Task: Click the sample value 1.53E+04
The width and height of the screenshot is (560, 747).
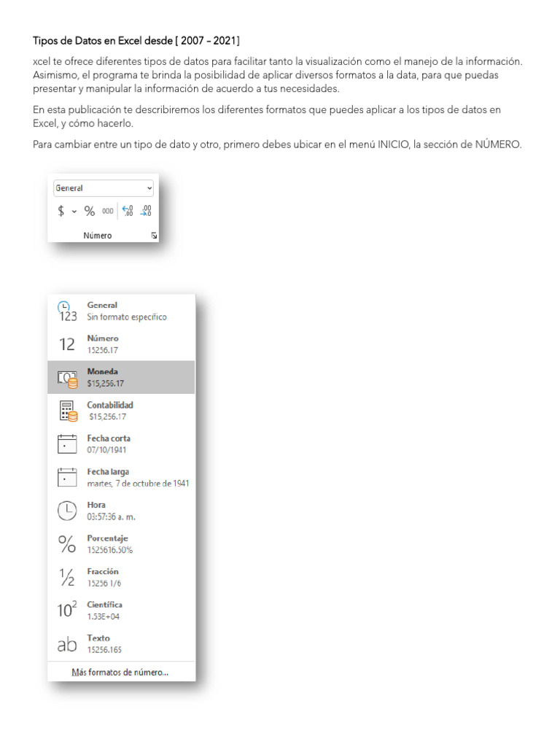Action: coord(104,616)
